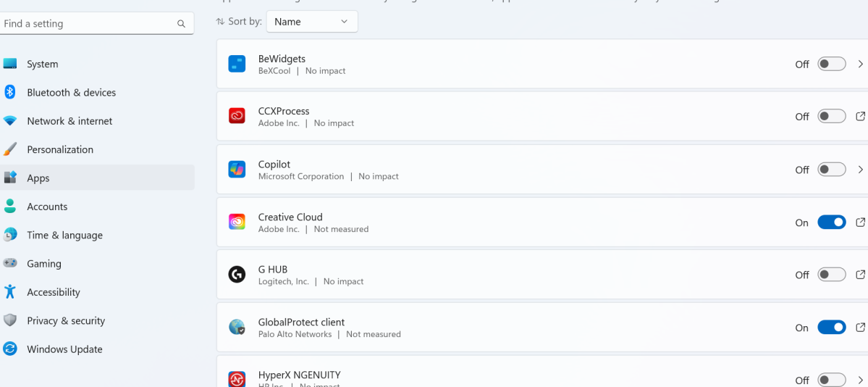The width and height of the screenshot is (868, 387).
Task: Disable GlobalProtect client startup toggle
Action: click(x=832, y=327)
